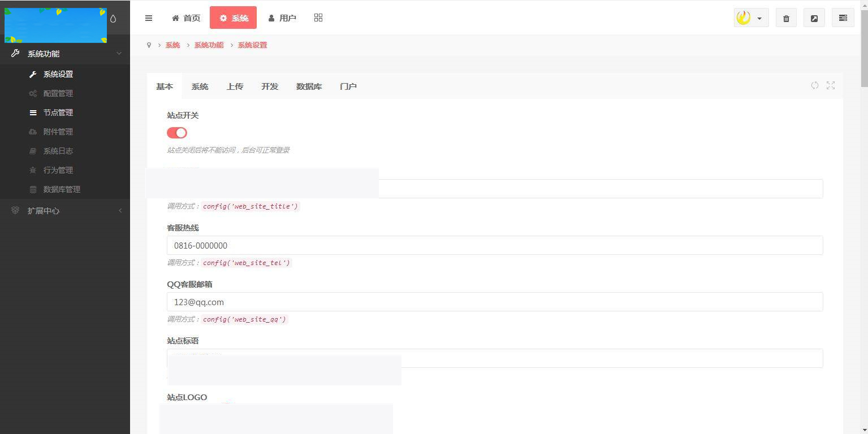This screenshot has width=868, height=434.
Task: Click the refresh icon on the settings panel
Action: pyautogui.click(x=815, y=85)
